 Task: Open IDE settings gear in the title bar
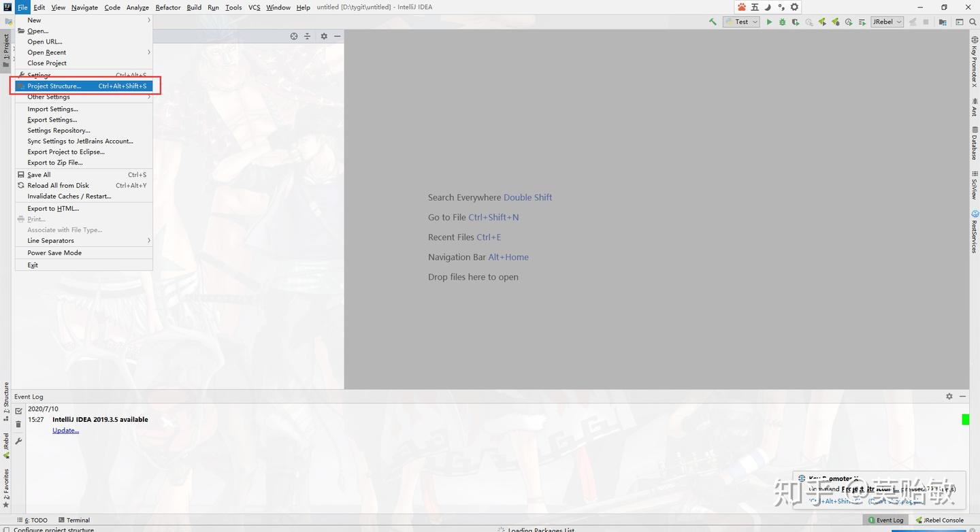[794, 7]
